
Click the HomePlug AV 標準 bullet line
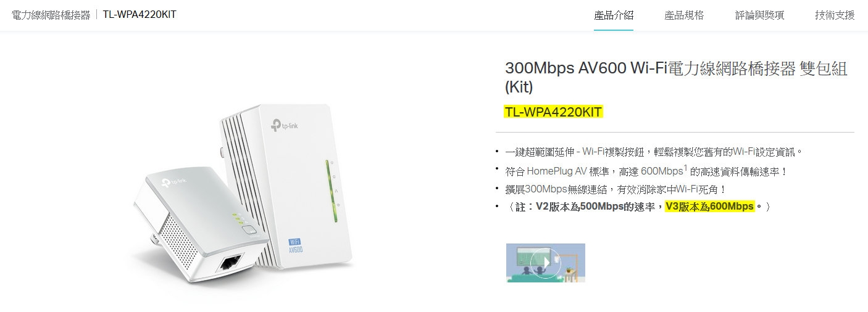(x=646, y=171)
